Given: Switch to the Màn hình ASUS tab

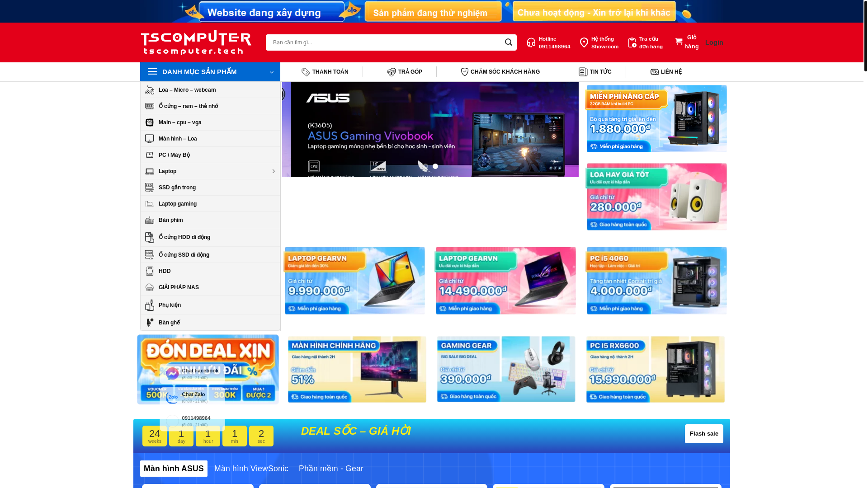Looking at the screenshot, I should pyautogui.click(x=174, y=469).
